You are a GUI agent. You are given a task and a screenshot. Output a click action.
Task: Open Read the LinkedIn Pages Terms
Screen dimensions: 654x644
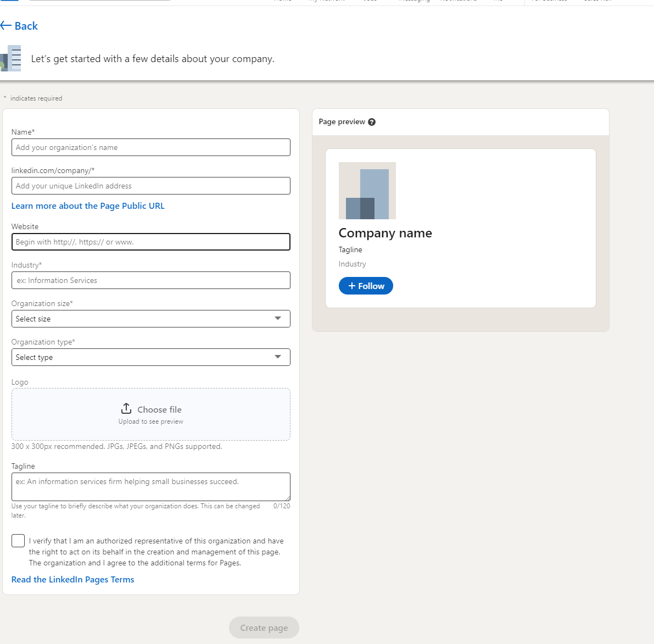pyautogui.click(x=72, y=579)
